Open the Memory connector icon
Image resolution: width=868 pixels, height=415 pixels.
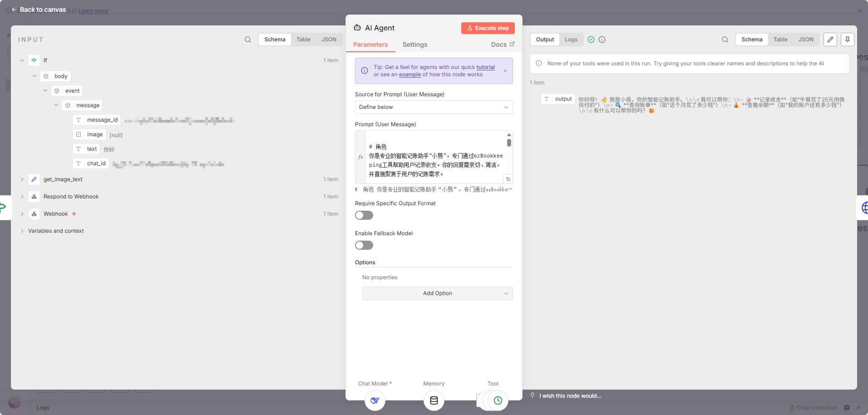434,401
